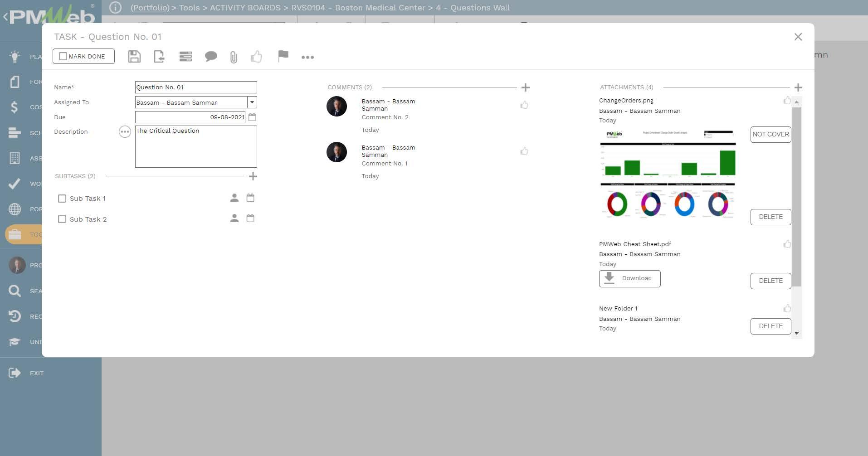868x456 pixels.
Task: Download the PMWeb Cheat Sheet.pdf
Action: (x=629, y=278)
